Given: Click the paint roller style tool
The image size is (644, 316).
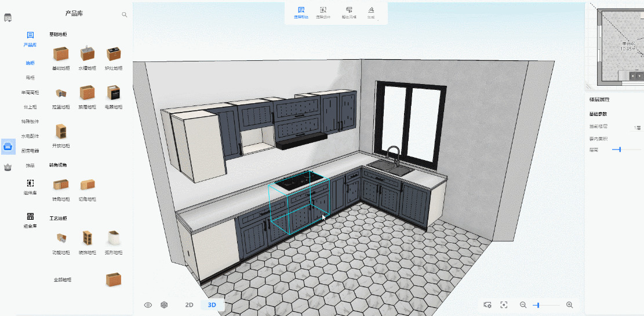Looking at the screenshot, I should [349, 13].
